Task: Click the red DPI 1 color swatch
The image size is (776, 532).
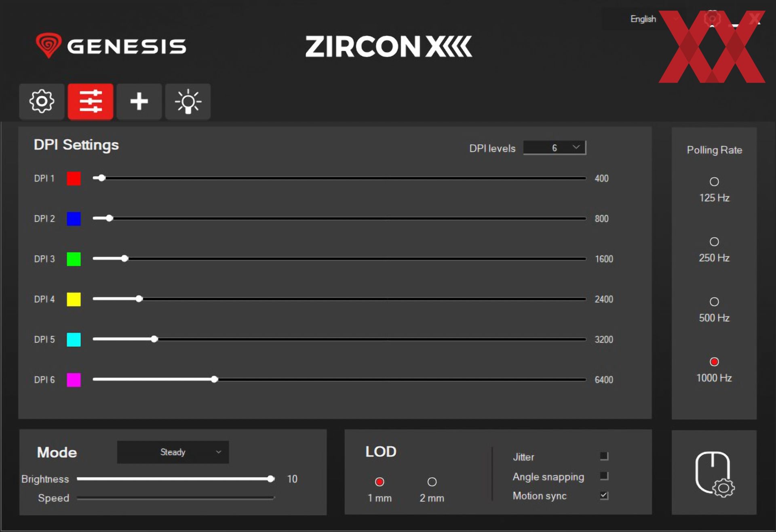Action: pyautogui.click(x=74, y=178)
